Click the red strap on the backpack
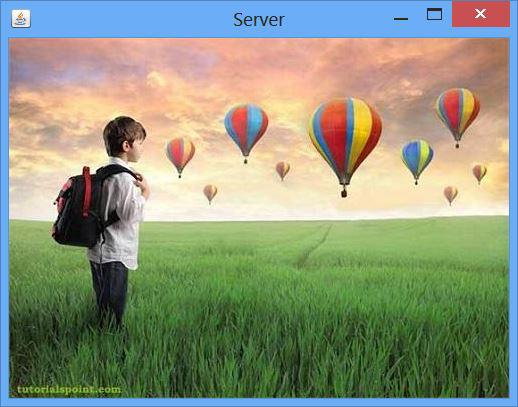 (87, 191)
